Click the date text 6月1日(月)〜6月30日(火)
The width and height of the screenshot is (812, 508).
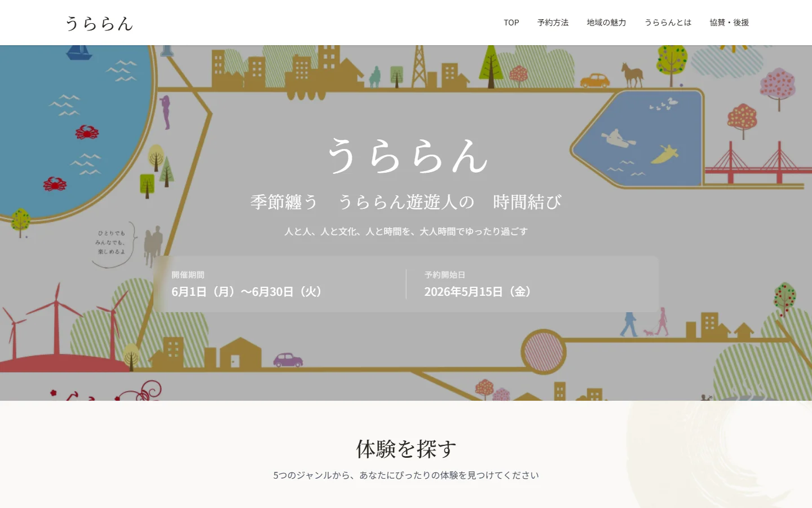coord(246,292)
